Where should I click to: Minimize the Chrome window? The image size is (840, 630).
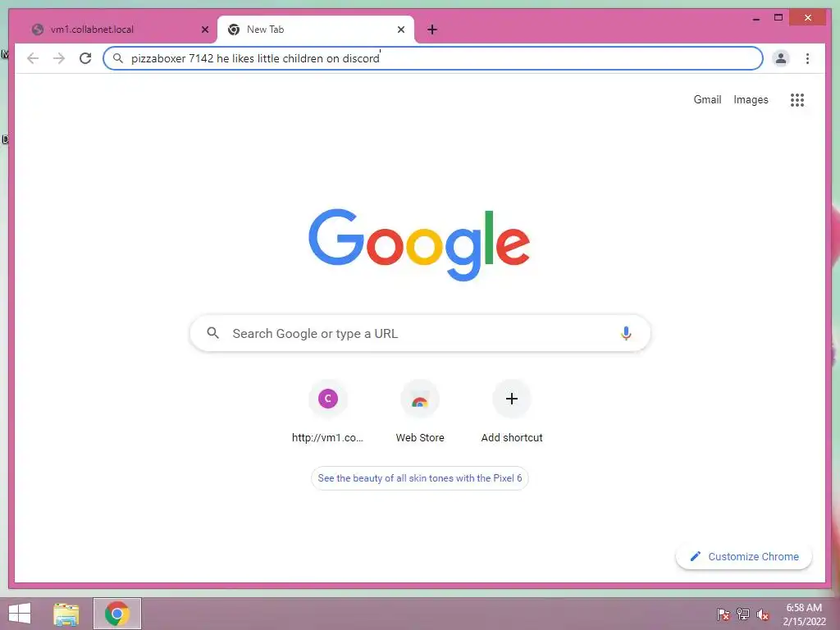pyautogui.click(x=756, y=18)
